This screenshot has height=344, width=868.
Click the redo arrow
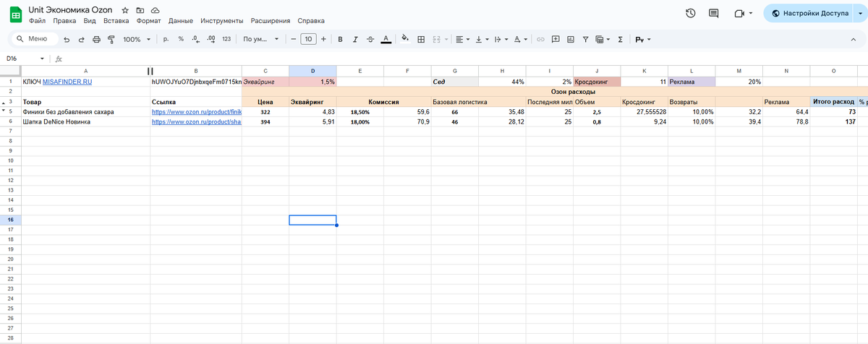(81, 39)
